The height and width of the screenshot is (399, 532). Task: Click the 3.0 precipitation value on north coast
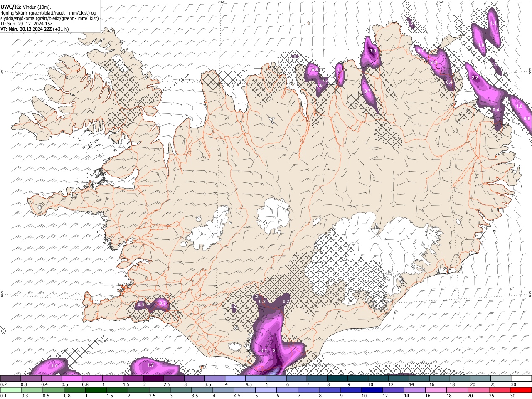click(x=373, y=51)
